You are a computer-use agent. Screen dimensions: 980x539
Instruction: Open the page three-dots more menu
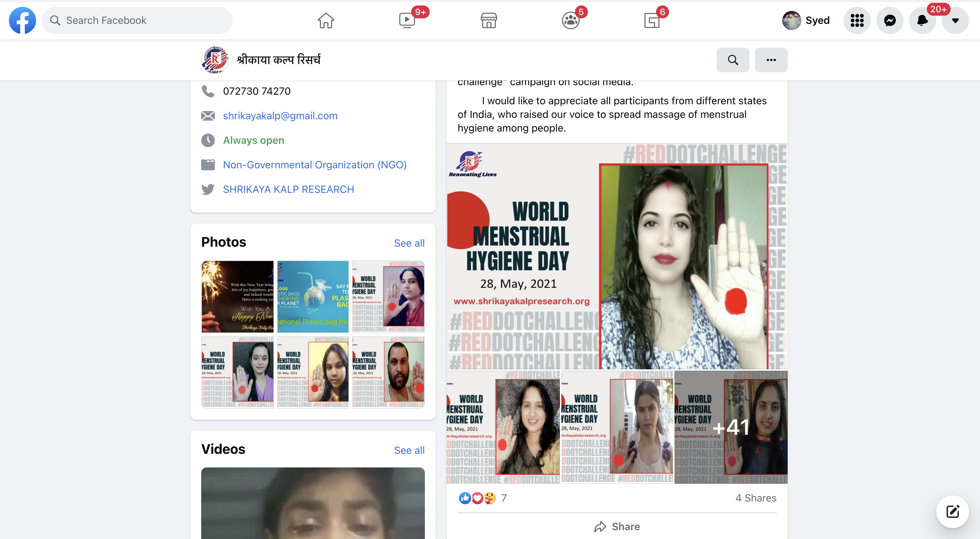(771, 60)
